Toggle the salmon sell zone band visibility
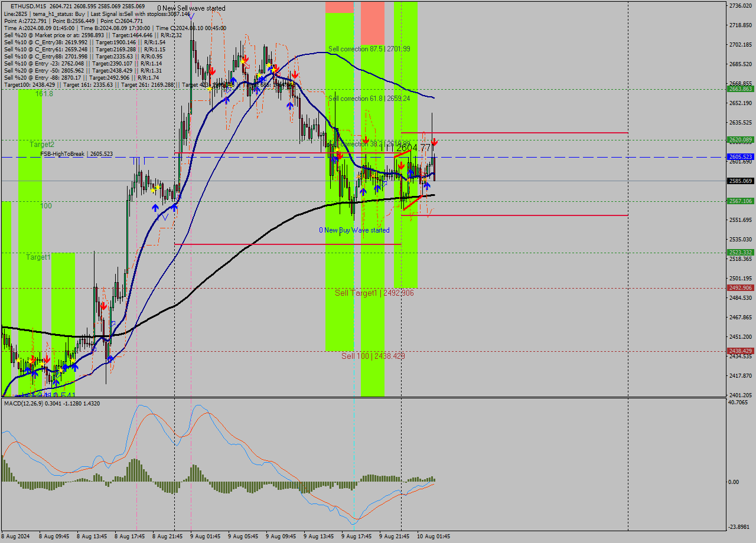 pos(372,24)
